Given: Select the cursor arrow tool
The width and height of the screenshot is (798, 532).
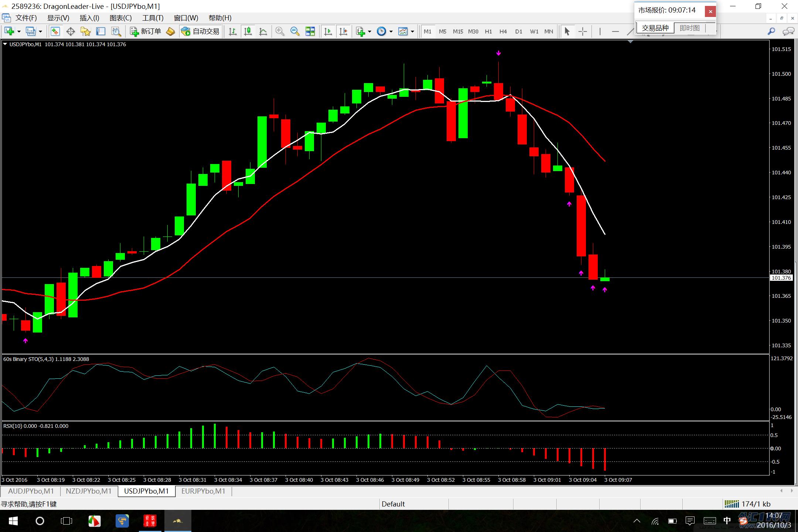Looking at the screenshot, I should pos(567,31).
